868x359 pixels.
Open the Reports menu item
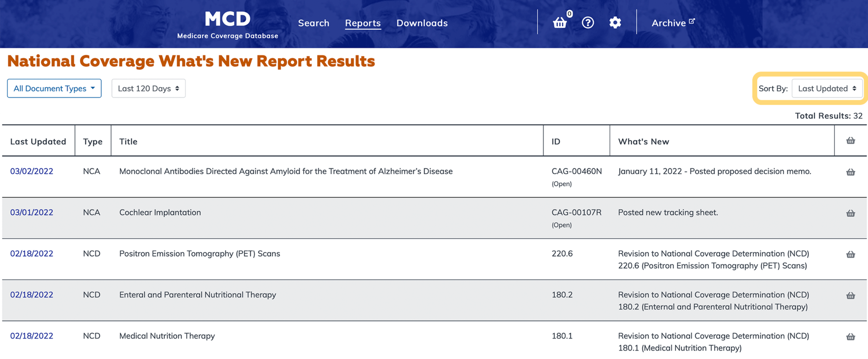tap(363, 23)
